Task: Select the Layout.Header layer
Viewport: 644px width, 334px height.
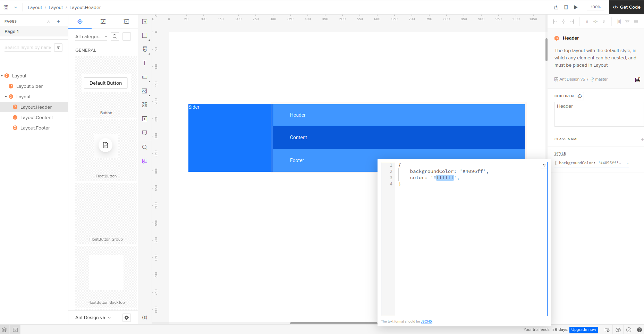Action: [x=34, y=107]
